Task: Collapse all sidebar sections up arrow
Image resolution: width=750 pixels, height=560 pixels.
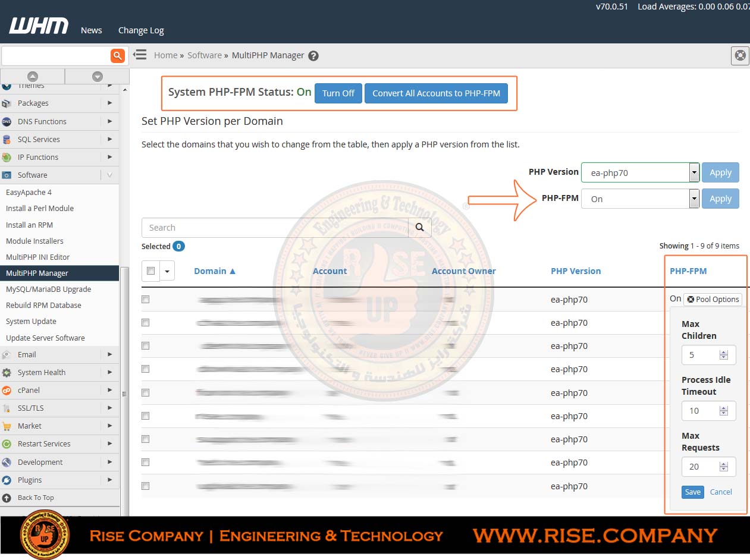Action: [33, 76]
